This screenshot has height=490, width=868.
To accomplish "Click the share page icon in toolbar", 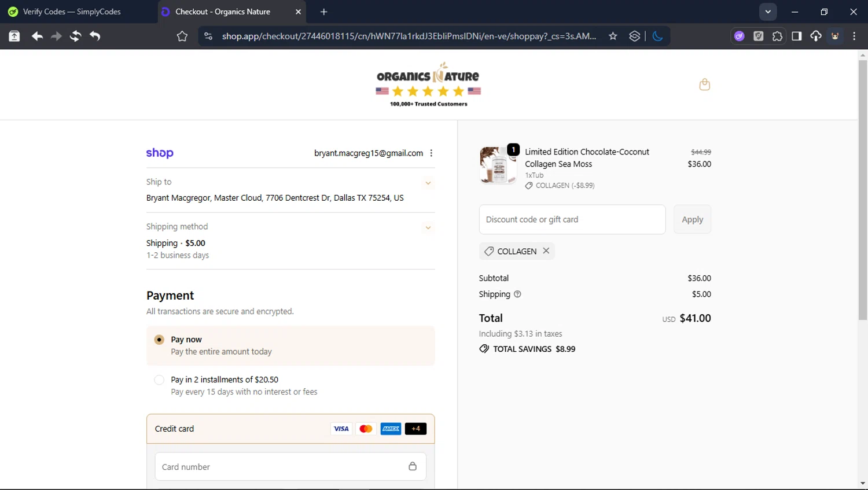I will pyautogui.click(x=14, y=36).
